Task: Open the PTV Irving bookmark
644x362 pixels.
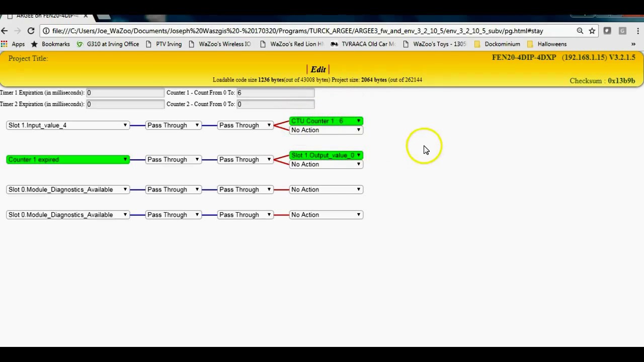Action: click(164, 44)
